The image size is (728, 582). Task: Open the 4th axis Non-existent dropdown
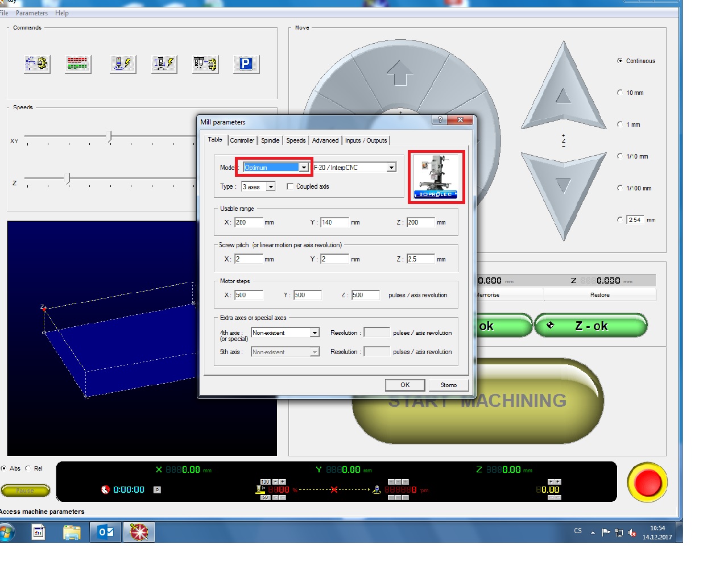point(315,333)
